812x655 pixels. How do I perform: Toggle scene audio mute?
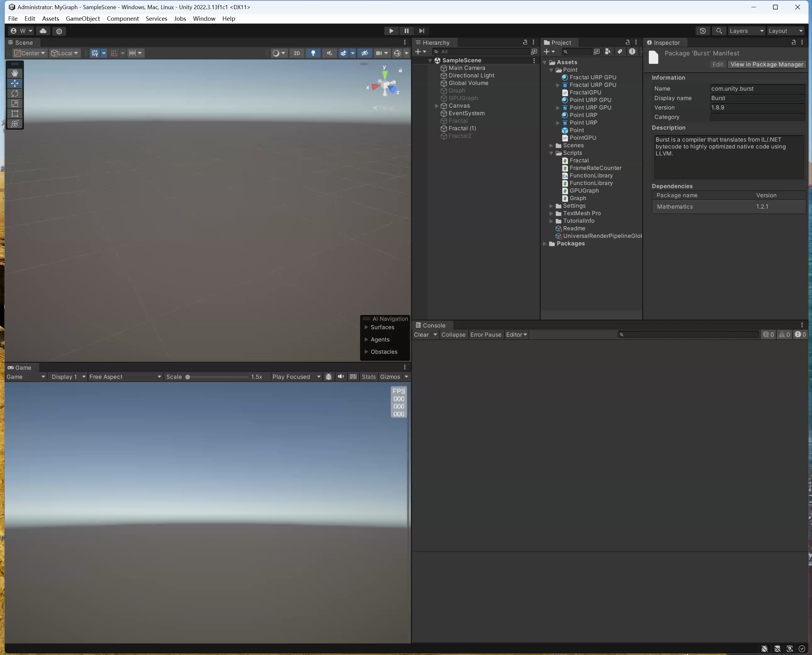[x=329, y=53]
